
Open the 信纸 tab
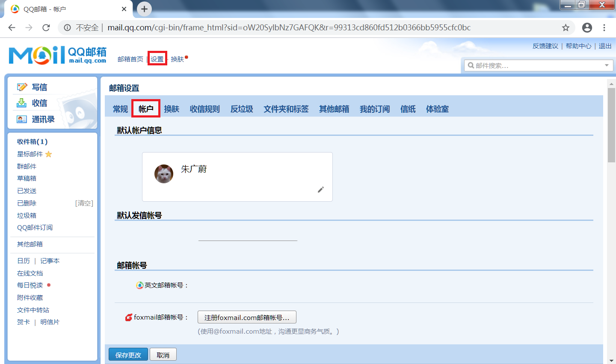(408, 109)
